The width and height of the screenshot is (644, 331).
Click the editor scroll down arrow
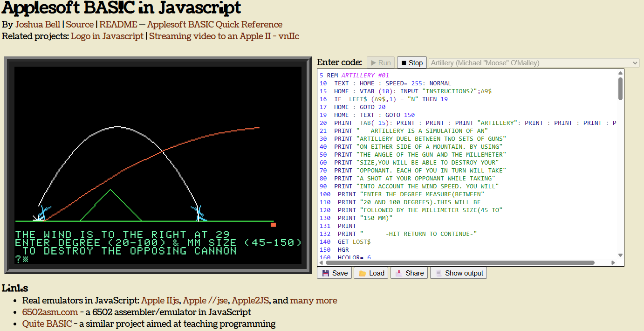pyautogui.click(x=620, y=255)
